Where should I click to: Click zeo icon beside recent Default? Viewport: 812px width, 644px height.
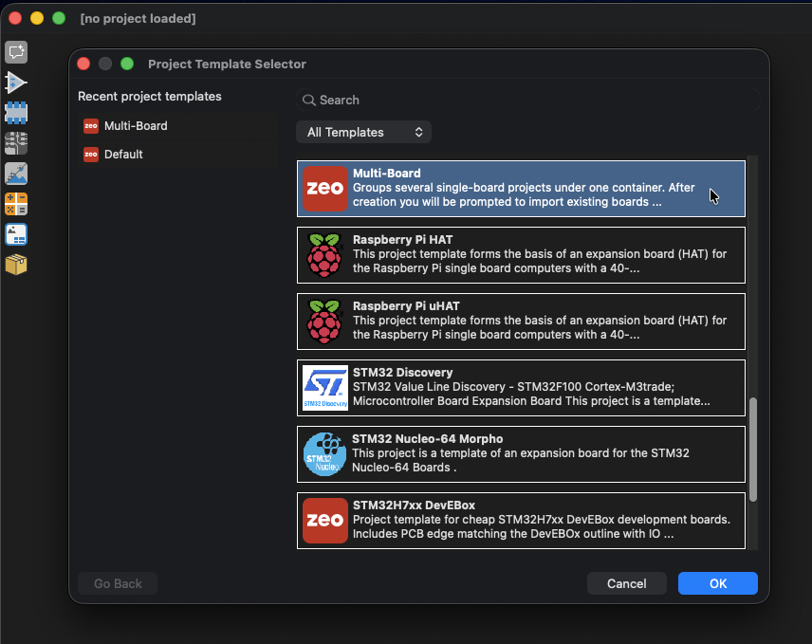(x=91, y=155)
